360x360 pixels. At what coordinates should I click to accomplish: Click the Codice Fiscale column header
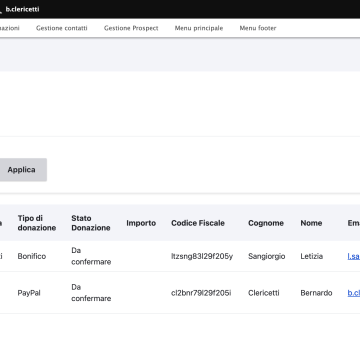pyautogui.click(x=198, y=223)
